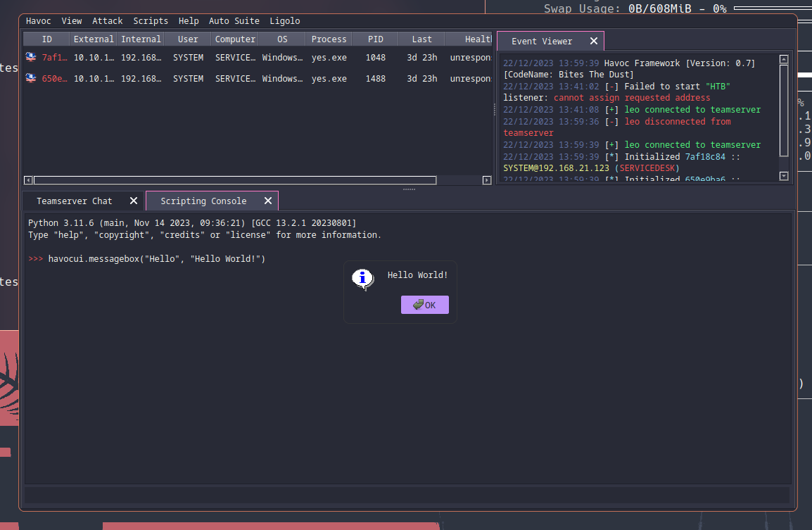The image size is (812, 530).
Task: Close the Scripting Console tab
Action: (267, 201)
